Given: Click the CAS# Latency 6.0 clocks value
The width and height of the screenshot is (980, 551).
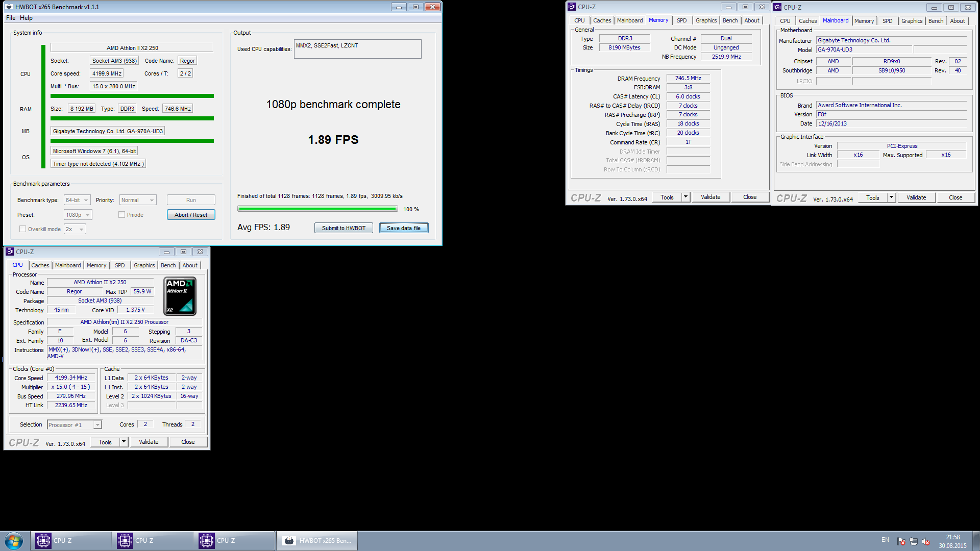Looking at the screenshot, I should tap(688, 96).
